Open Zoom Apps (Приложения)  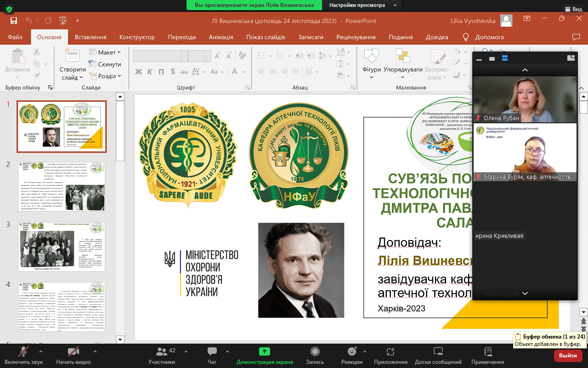click(x=390, y=355)
